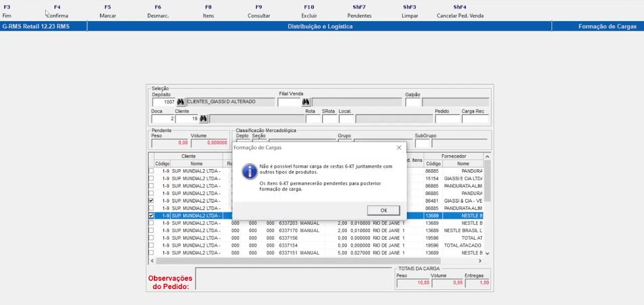Click Observações do Pedido text area

click(293, 279)
